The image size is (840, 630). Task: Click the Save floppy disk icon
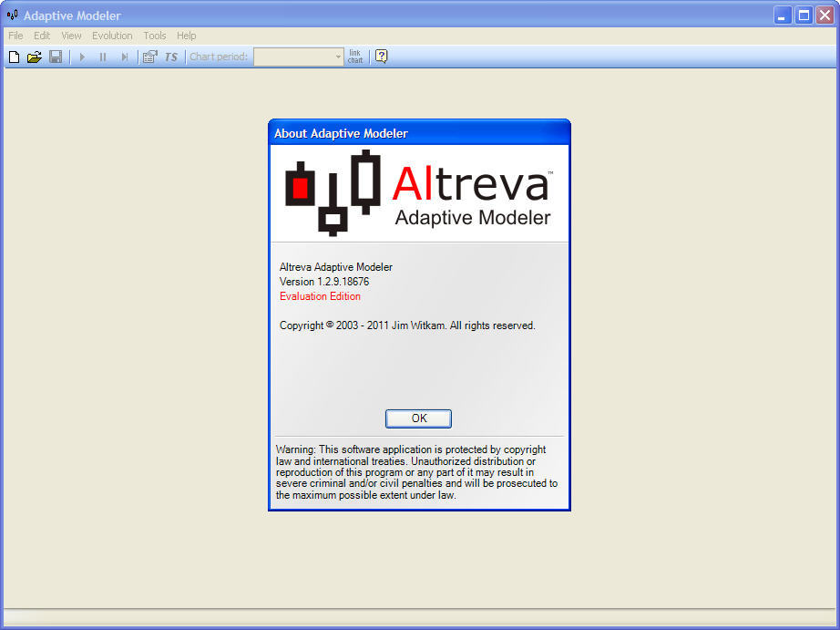56,57
